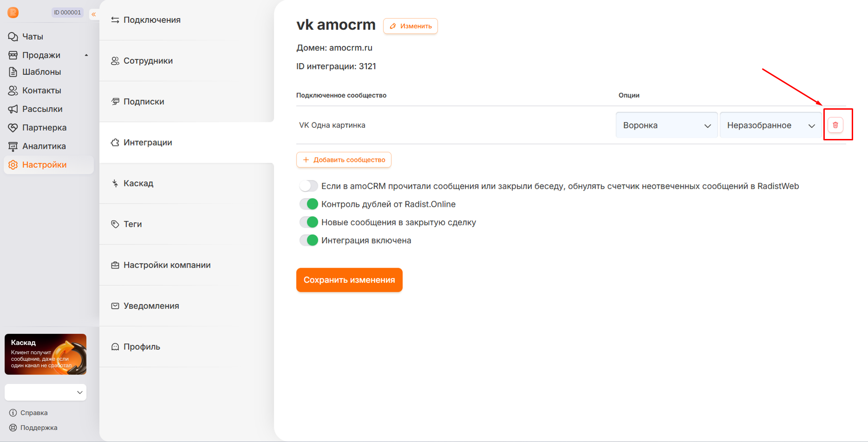Image resolution: width=868 pixels, height=442 pixels.
Task: Click Добавить сообщество button
Action: tap(344, 160)
